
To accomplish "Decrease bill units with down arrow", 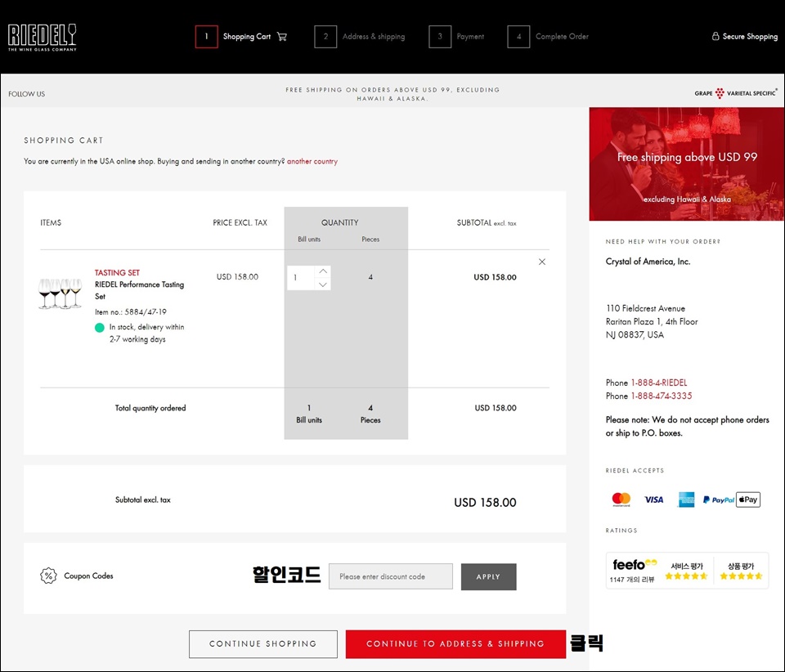I will pos(323,284).
